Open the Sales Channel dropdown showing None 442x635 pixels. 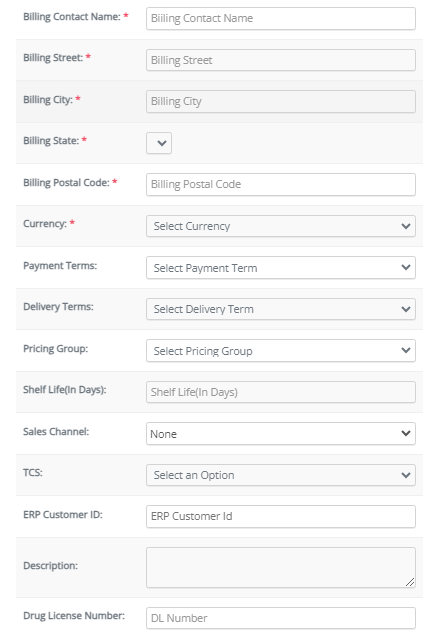280,433
